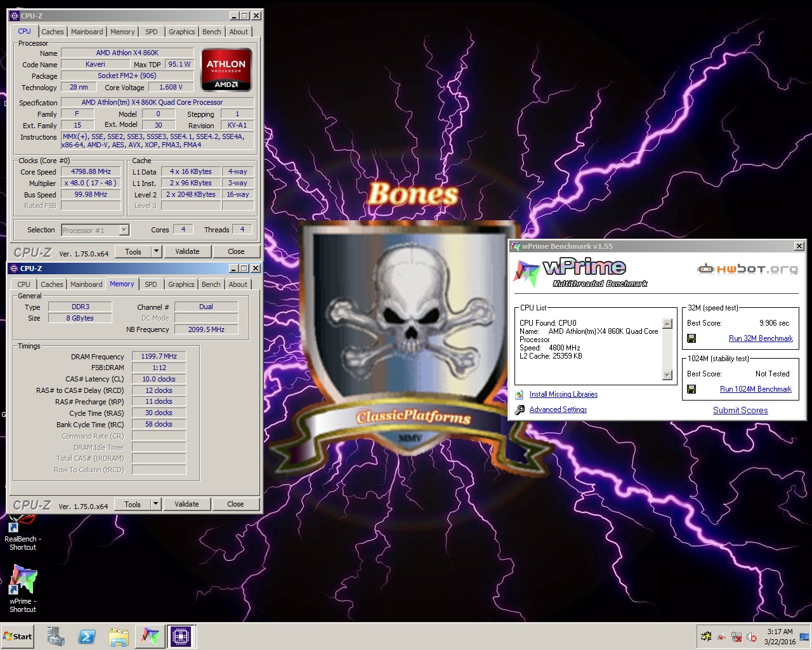
Task: Click the multiplier value x 48.0 (17 - 48)
Action: click(91, 183)
